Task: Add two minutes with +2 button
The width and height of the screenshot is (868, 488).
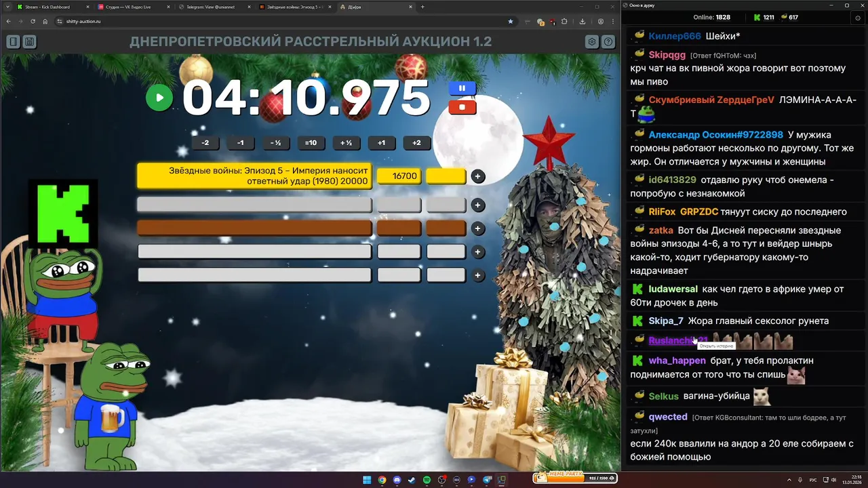Action: [416, 143]
